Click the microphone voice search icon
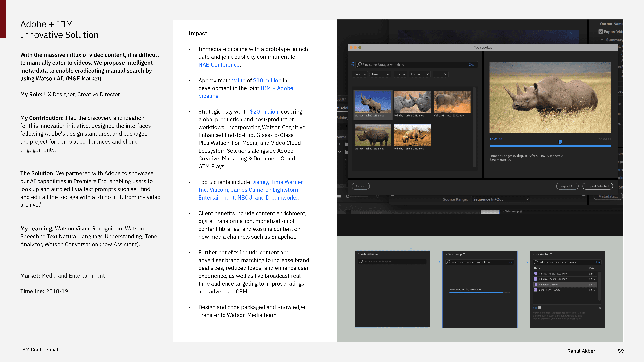 [x=353, y=65]
